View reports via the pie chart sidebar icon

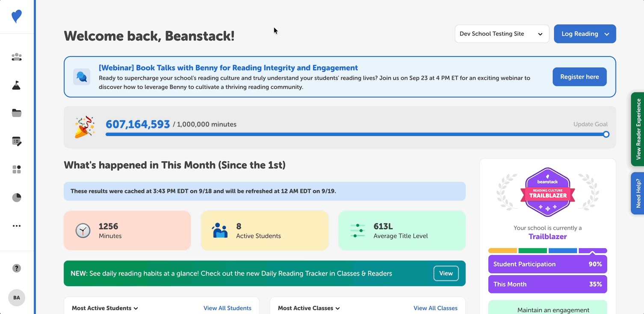point(16,197)
